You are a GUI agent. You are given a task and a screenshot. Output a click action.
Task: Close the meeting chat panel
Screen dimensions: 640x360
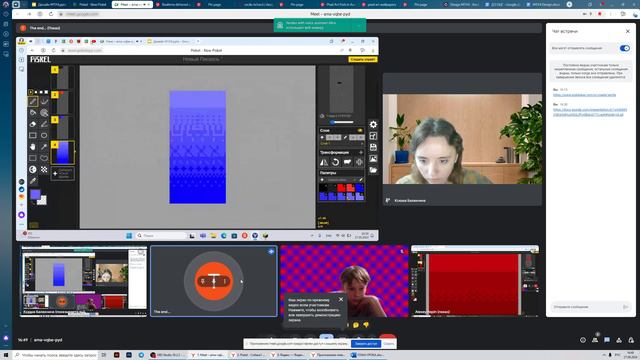pyautogui.click(x=628, y=31)
